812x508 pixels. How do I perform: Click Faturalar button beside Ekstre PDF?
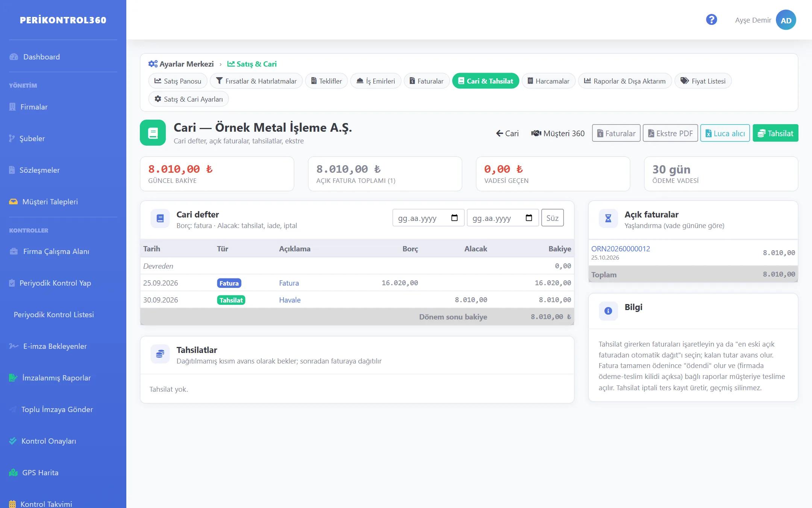pos(616,133)
